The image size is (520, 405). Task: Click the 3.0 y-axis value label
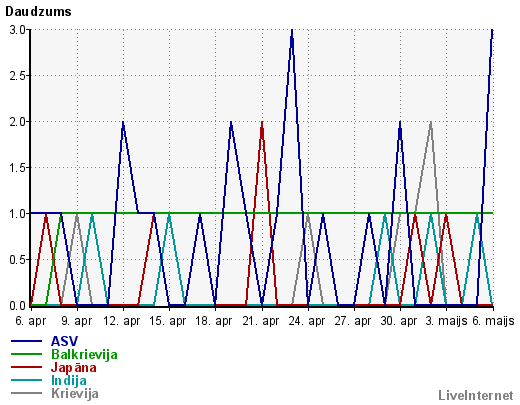(x=17, y=30)
